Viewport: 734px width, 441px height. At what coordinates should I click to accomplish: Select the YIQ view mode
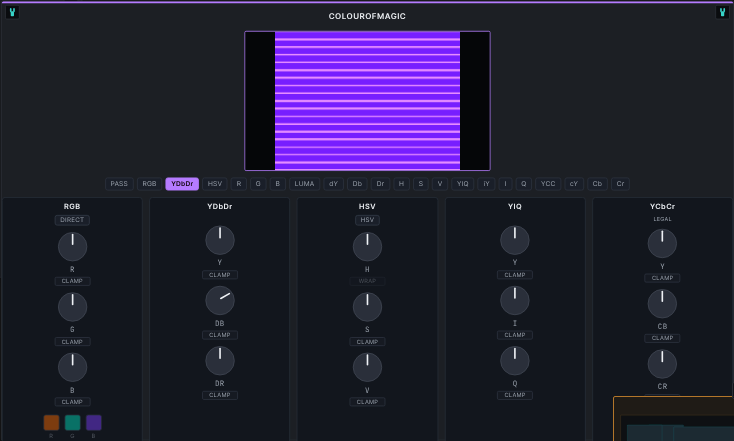coord(462,184)
